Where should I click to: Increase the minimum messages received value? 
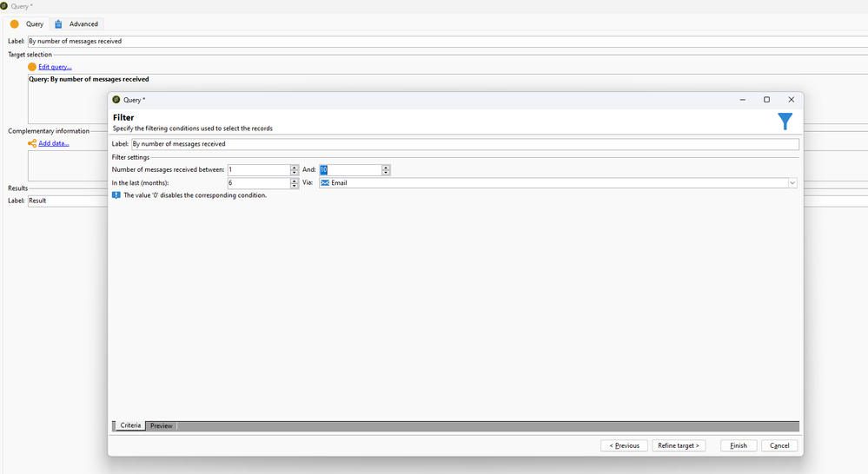coord(295,168)
